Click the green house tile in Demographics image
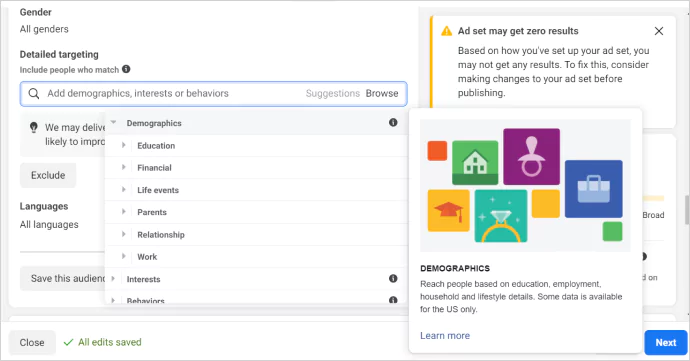This screenshot has height=361, width=690. click(475, 162)
